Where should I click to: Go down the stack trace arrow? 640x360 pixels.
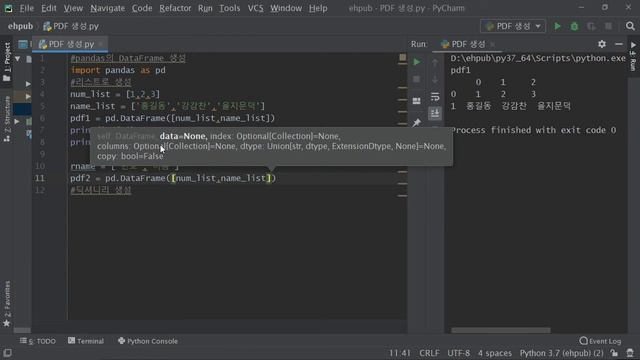click(435, 80)
